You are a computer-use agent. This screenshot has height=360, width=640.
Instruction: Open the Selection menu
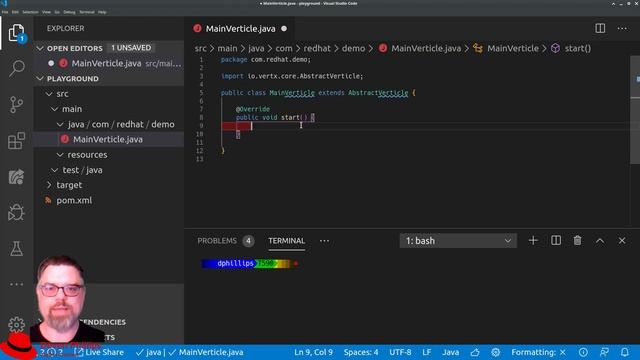click(30, 12)
